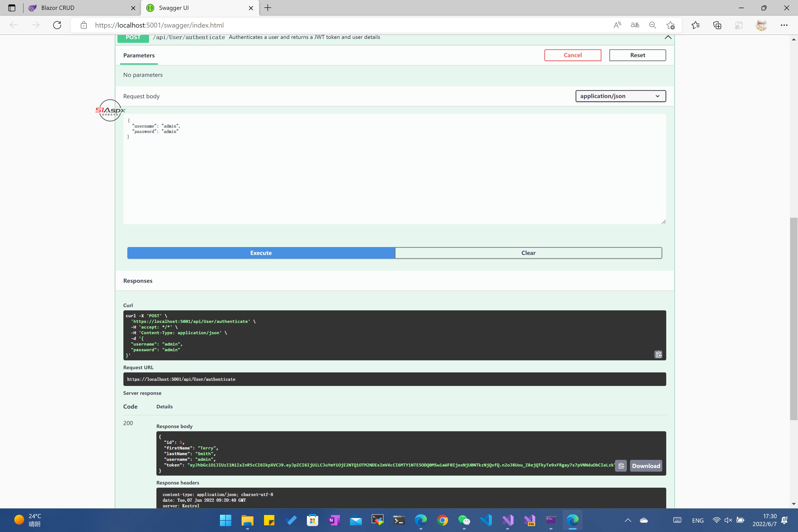Click the address bar URL
Image resolution: width=798 pixels, height=532 pixels.
[159, 25]
